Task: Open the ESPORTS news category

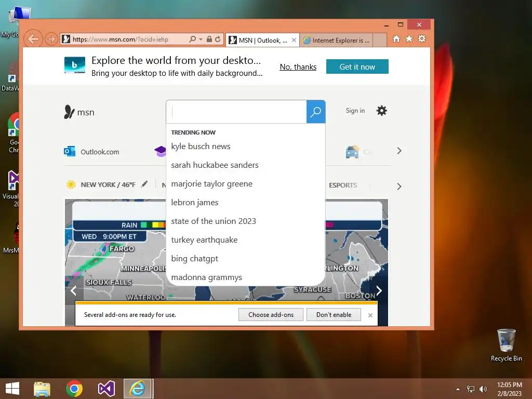Action: (x=343, y=185)
